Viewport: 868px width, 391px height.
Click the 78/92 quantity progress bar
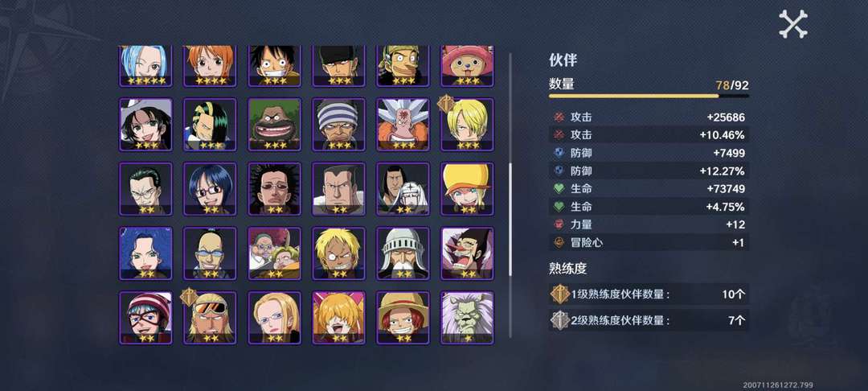pos(649,96)
